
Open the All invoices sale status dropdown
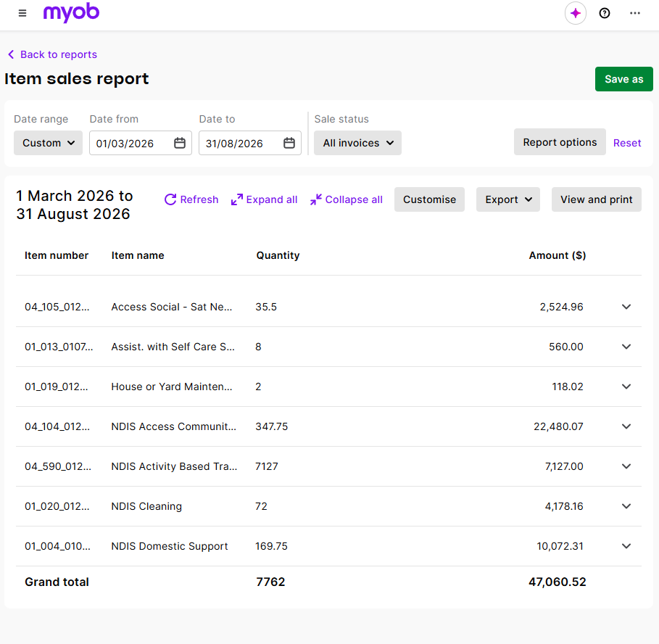357,143
